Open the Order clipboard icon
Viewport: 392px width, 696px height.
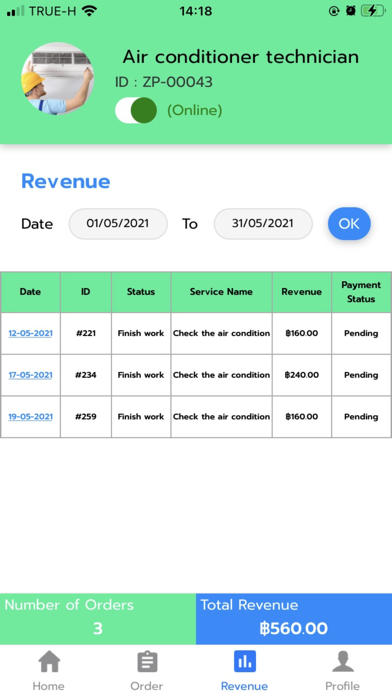pos(147,662)
